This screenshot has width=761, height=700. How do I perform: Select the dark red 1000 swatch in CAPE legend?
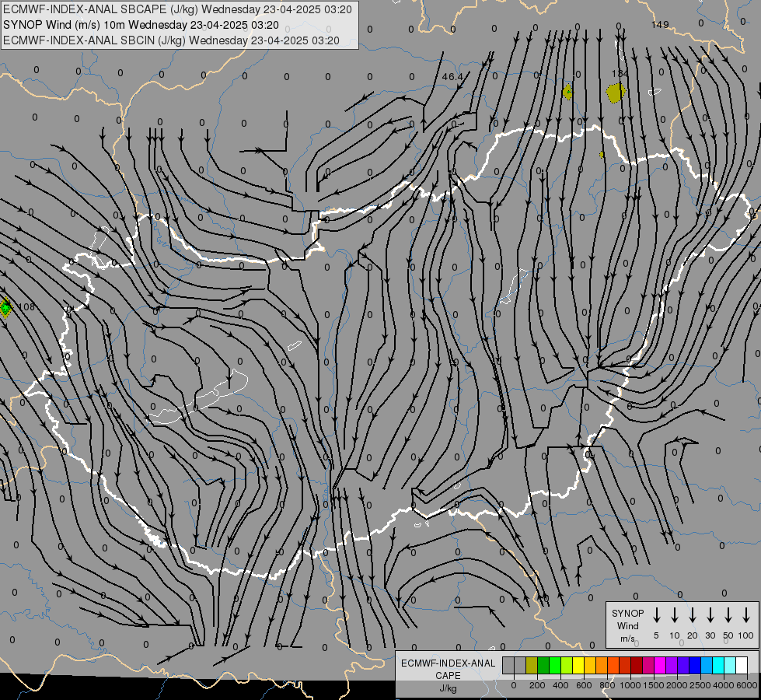tap(637, 665)
